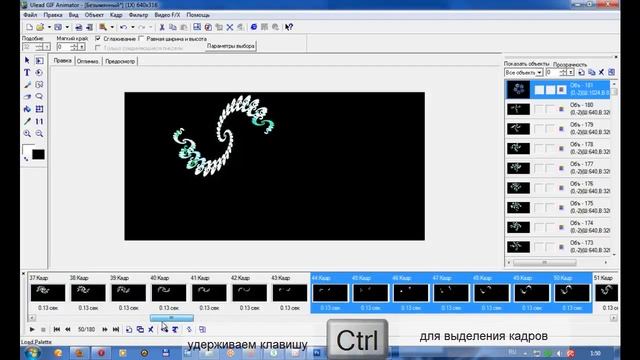Screen dimensions: 640x360
Task: Click the Параметры выбора button
Action: [x=231, y=46]
